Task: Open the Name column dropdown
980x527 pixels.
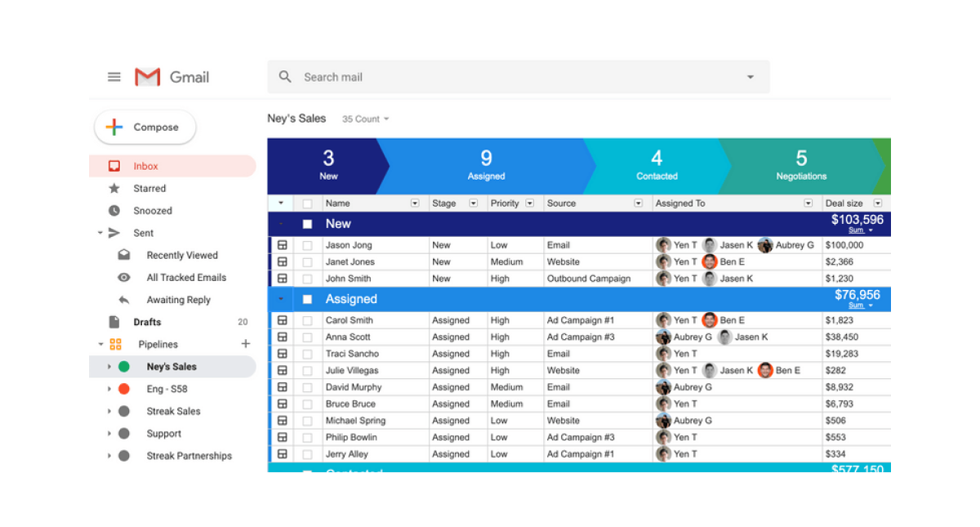Action: (415, 203)
